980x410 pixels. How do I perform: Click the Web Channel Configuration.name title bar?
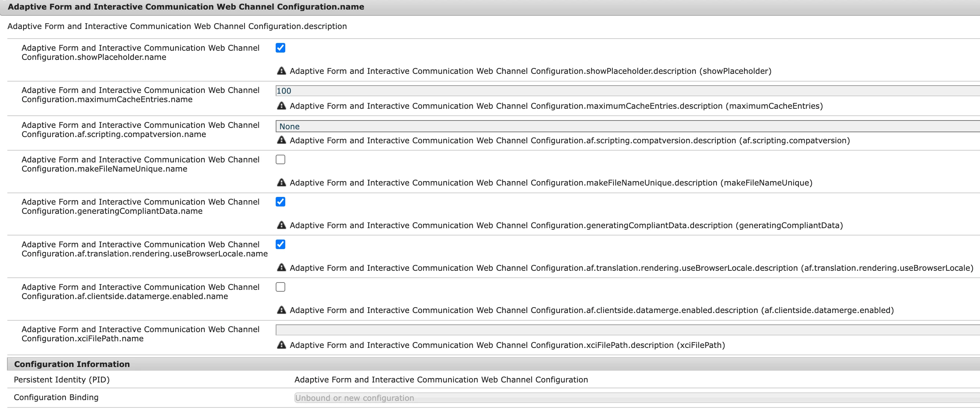(186, 7)
